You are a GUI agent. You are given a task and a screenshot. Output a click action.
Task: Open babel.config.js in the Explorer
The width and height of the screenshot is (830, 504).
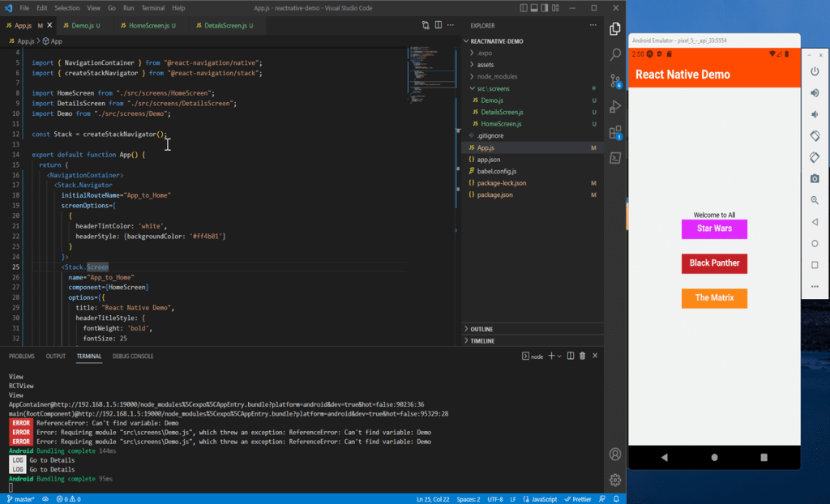coord(533,171)
